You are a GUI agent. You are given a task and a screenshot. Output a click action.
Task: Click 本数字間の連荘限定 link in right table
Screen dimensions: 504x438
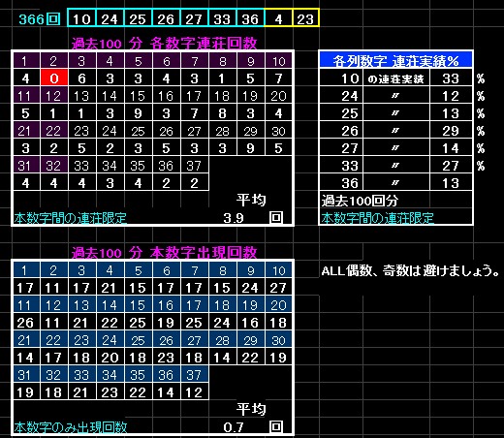pos(377,218)
